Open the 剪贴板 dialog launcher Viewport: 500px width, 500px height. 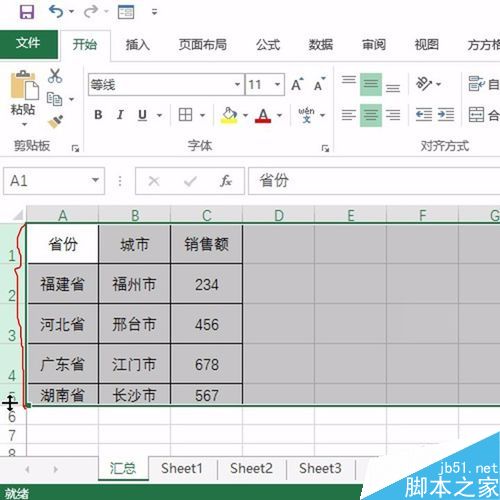(x=75, y=148)
